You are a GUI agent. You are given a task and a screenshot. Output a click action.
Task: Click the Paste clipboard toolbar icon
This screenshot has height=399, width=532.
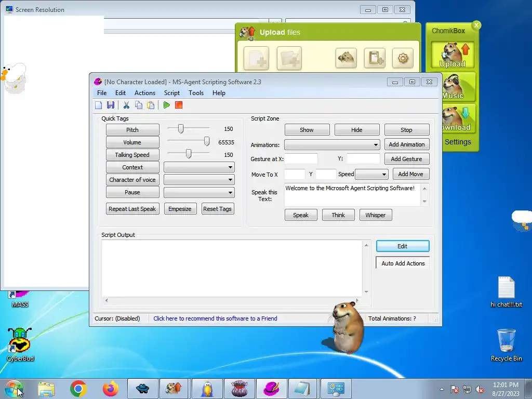coord(151,105)
